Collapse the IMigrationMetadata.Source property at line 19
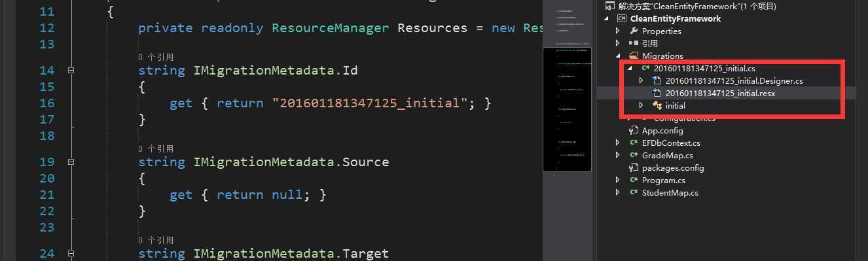868x261 pixels. click(x=71, y=162)
